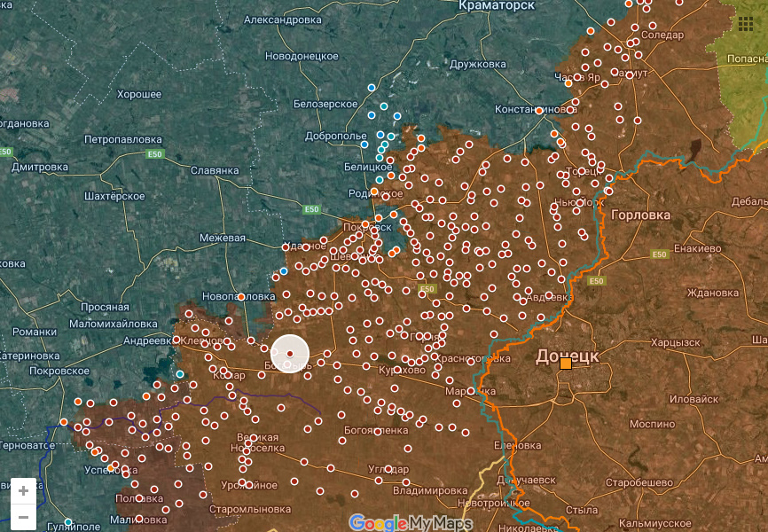Open the base map grid selector

click(x=745, y=24)
